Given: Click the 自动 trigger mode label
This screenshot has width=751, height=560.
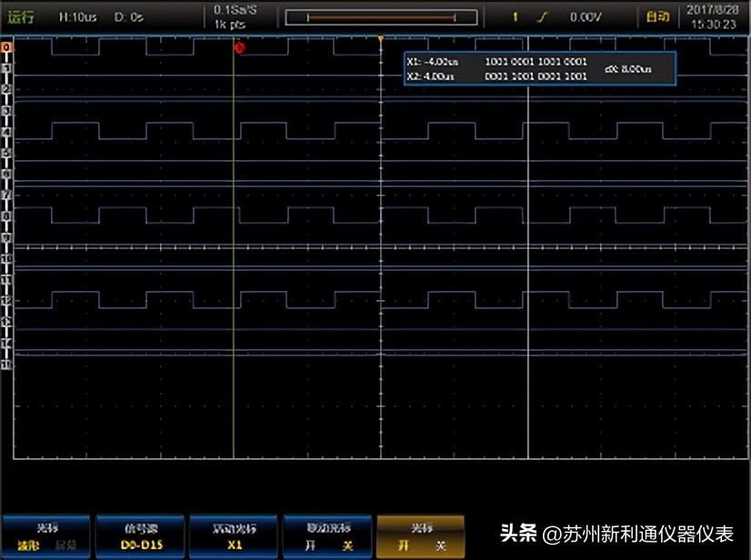Looking at the screenshot, I should [656, 17].
